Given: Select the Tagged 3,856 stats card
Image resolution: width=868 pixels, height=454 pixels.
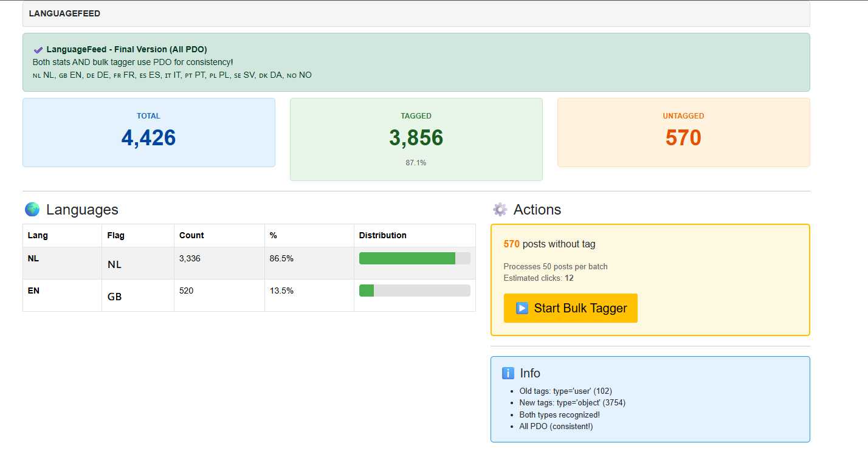Looking at the screenshot, I should [x=416, y=139].
